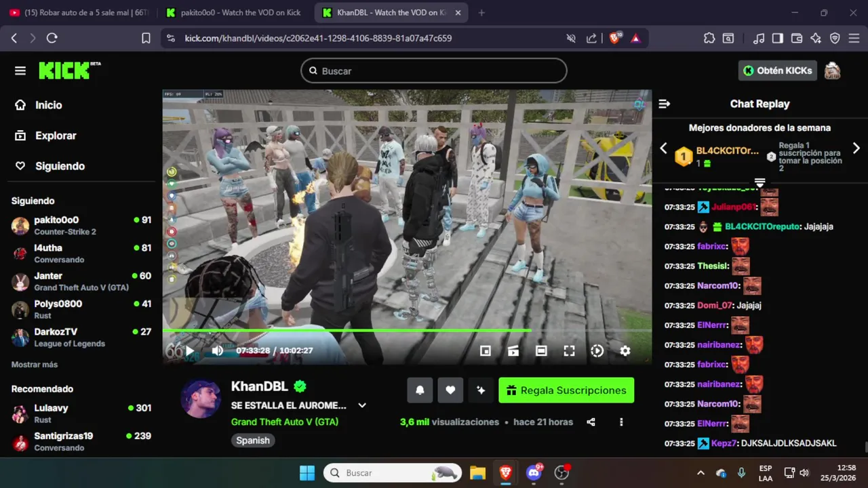
Task: Expand the stream title dropdown
Action: pyautogui.click(x=362, y=405)
